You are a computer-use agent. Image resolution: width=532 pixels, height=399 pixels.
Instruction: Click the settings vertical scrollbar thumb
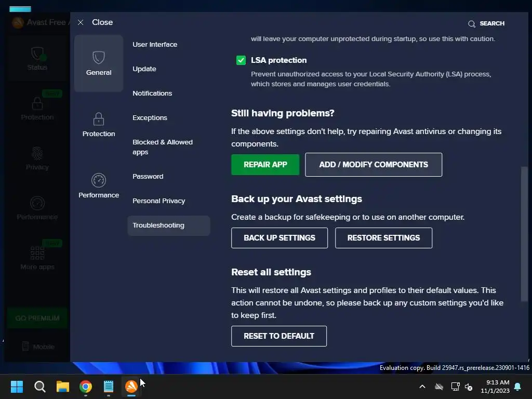tap(524, 233)
